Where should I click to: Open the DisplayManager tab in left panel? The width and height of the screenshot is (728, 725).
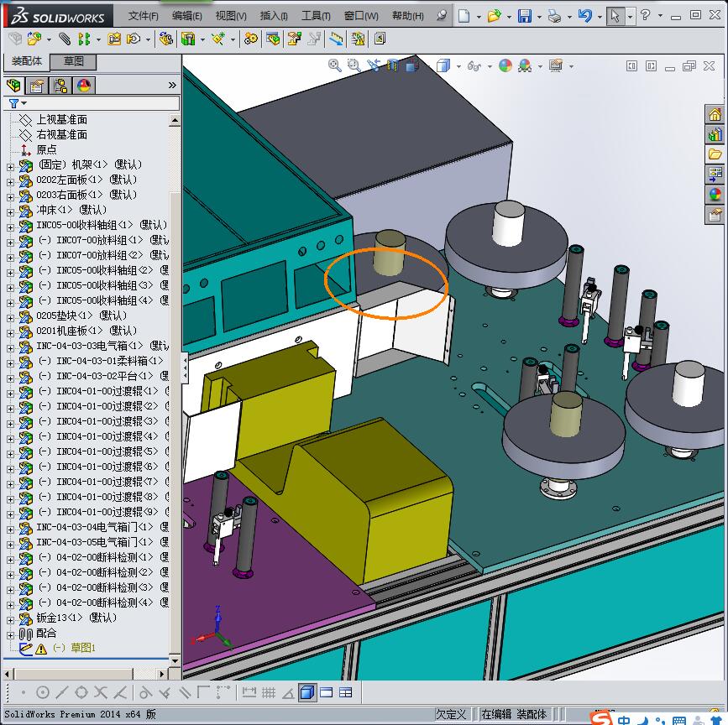(84, 86)
